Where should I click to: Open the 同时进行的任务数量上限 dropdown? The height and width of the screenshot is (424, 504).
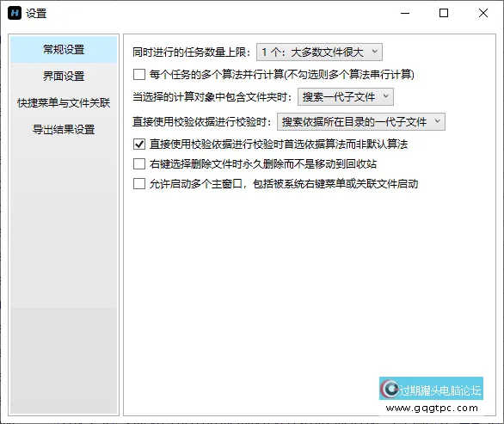pyautogui.click(x=319, y=52)
